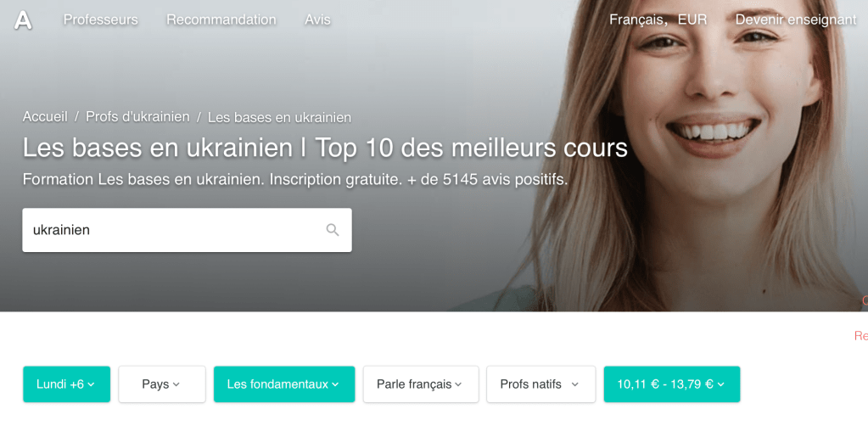The width and height of the screenshot is (868, 426).
Task: Click the ukrainien search input field
Action: (188, 230)
